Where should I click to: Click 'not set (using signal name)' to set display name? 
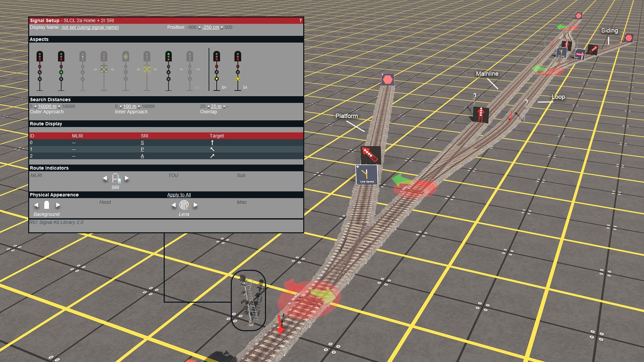(x=89, y=27)
